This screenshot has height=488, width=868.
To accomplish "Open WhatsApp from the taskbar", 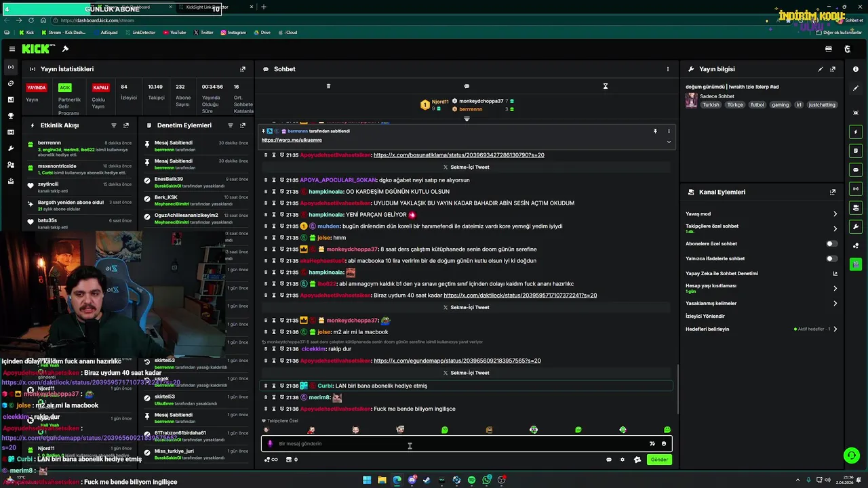I will click(x=487, y=480).
